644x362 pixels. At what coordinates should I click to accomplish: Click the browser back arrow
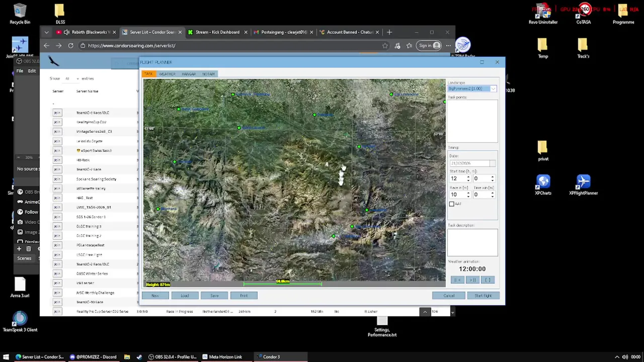pyautogui.click(x=46, y=46)
